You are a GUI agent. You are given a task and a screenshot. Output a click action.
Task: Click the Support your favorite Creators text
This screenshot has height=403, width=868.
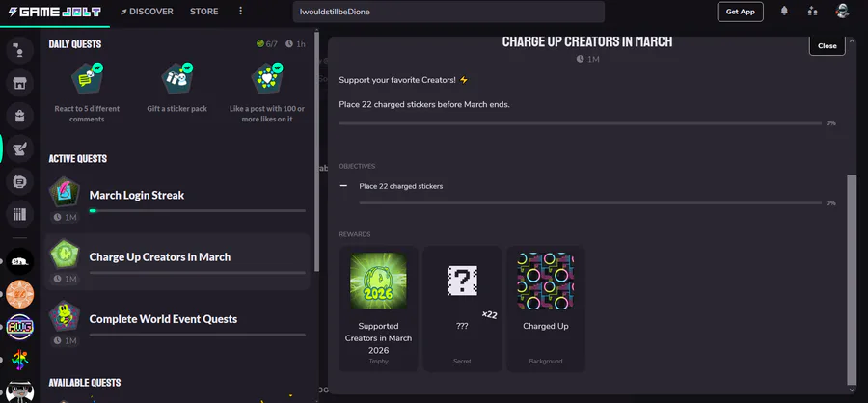(x=403, y=80)
